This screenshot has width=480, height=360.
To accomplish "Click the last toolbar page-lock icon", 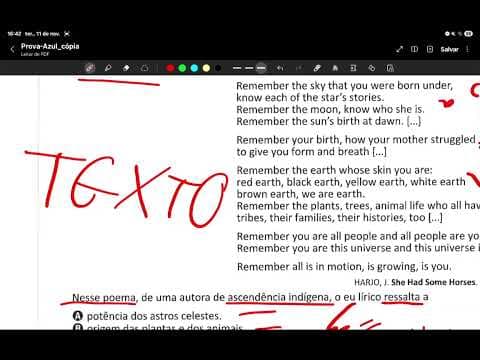I will (390, 68).
